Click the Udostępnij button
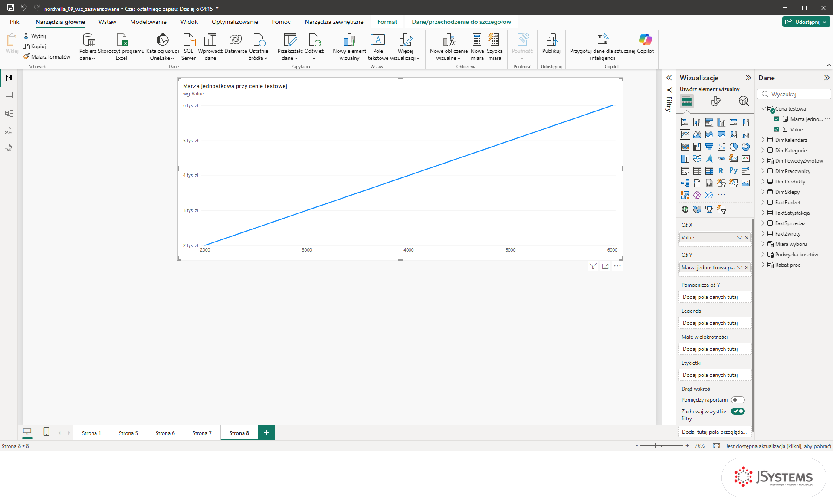Image resolution: width=833 pixels, height=504 pixels. [806, 22]
